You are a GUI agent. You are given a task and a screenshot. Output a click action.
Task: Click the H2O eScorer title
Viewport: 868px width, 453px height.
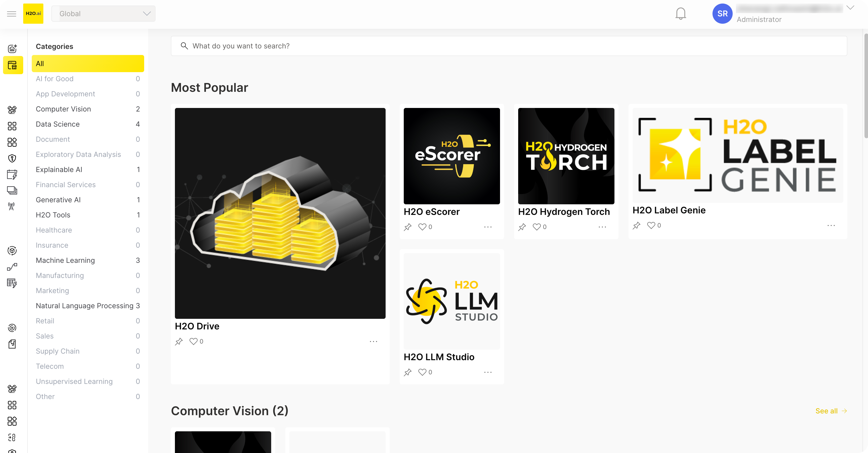tap(431, 211)
